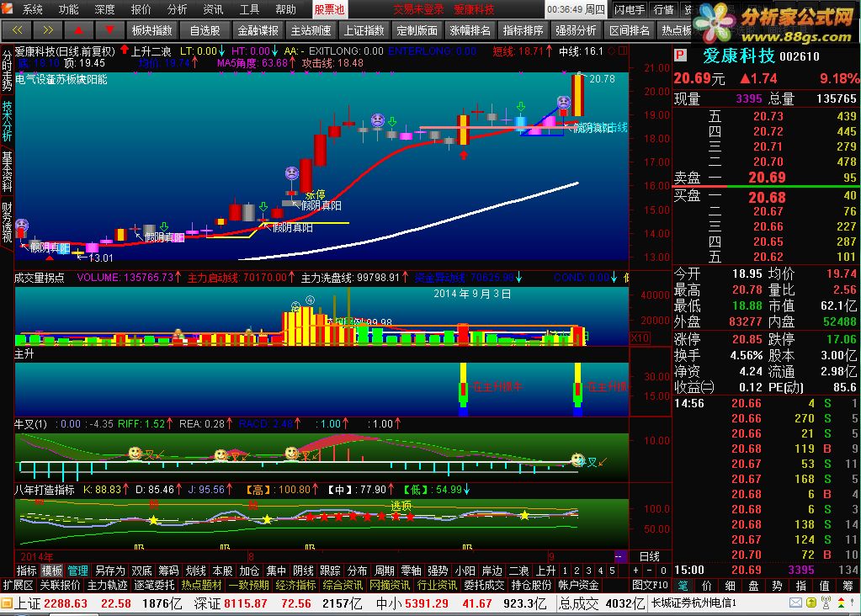The image size is (861, 616).
Task: Click the red down-triangle toolbar button
Action: coord(109,30)
